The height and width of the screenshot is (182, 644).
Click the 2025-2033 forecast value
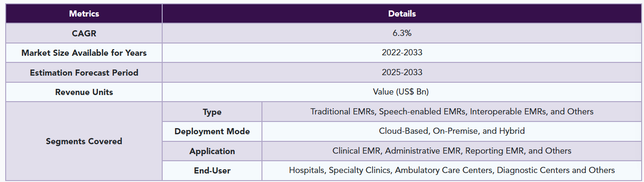pyautogui.click(x=402, y=73)
